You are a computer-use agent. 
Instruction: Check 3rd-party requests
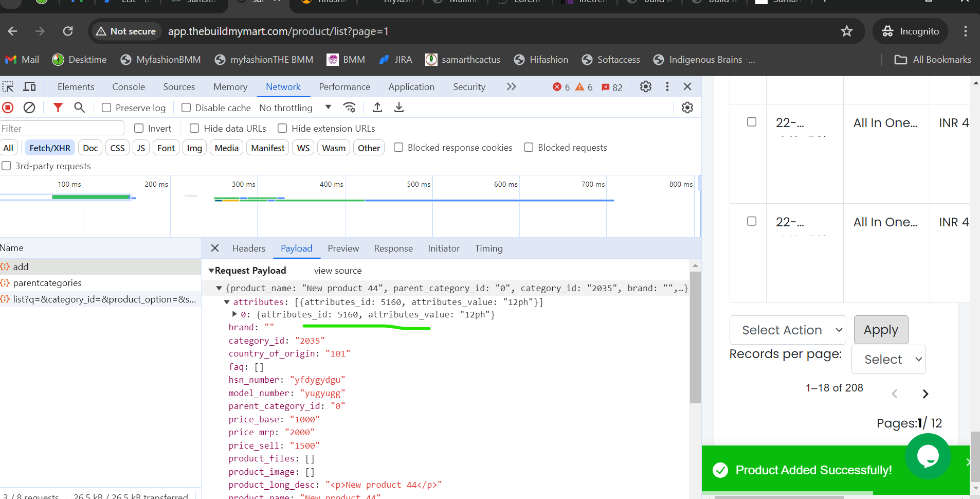6,166
